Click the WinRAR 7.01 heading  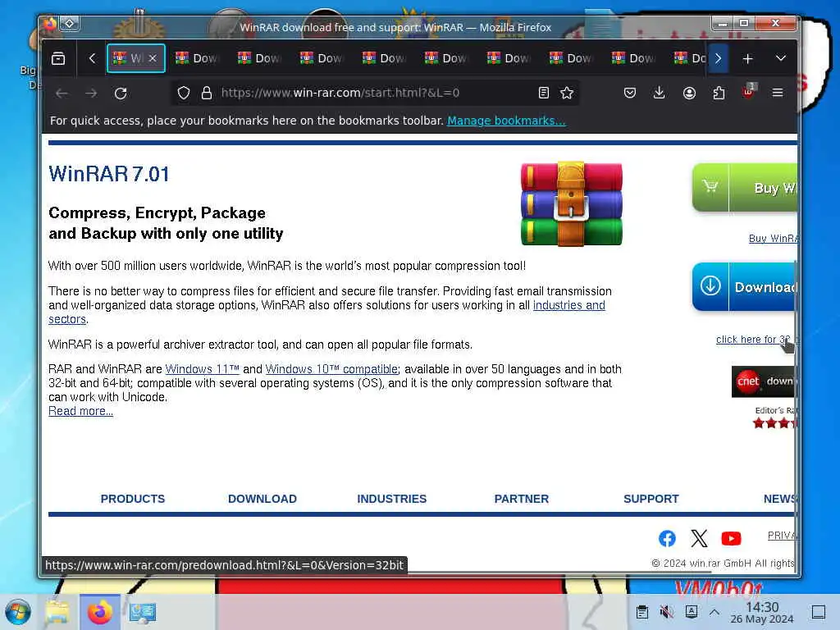pos(109,174)
